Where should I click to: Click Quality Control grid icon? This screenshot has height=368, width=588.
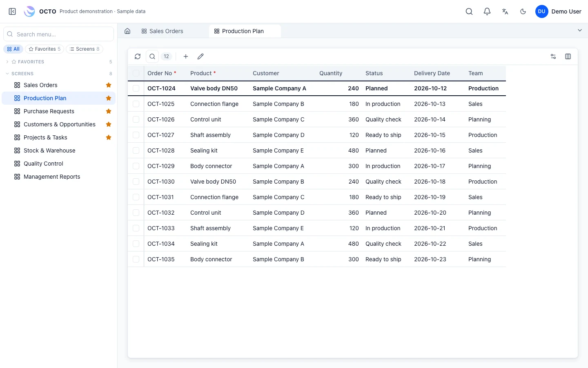pos(17,164)
